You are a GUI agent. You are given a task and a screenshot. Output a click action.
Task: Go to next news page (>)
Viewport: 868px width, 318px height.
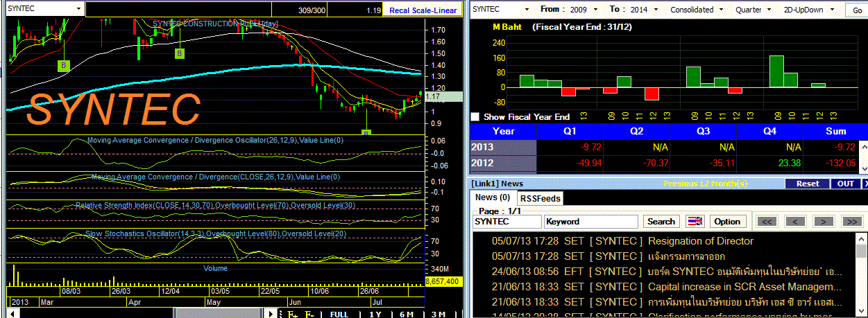823,222
